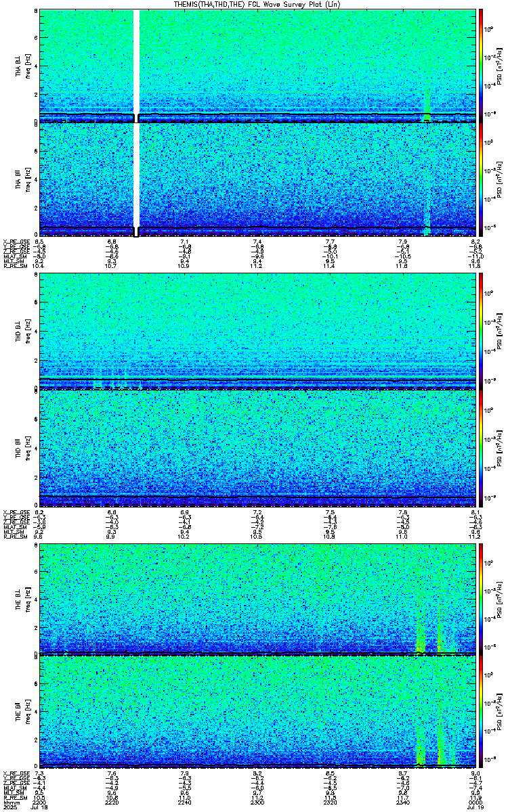Click the PSD color bar beside THA B-perpendicular

(x=481, y=64)
